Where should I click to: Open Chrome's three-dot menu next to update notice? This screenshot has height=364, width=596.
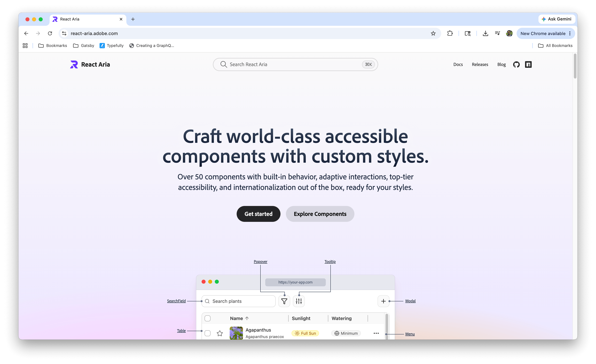[570, 33]
